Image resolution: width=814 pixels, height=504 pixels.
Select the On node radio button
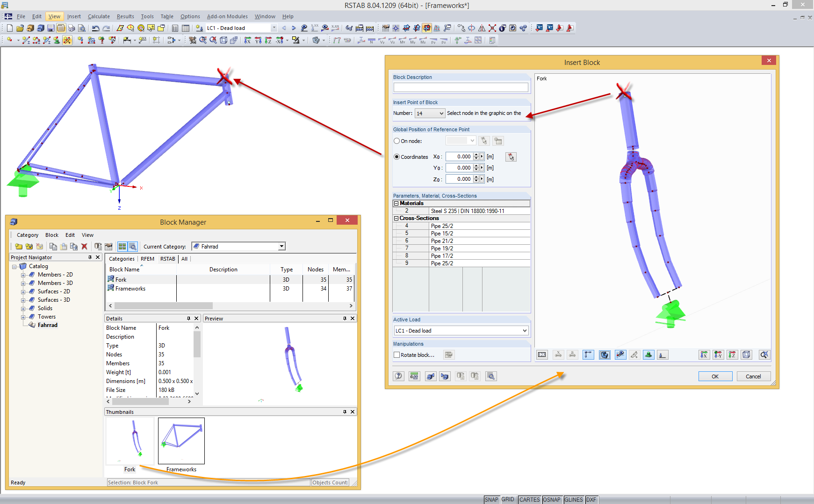(x=396, y=141)
